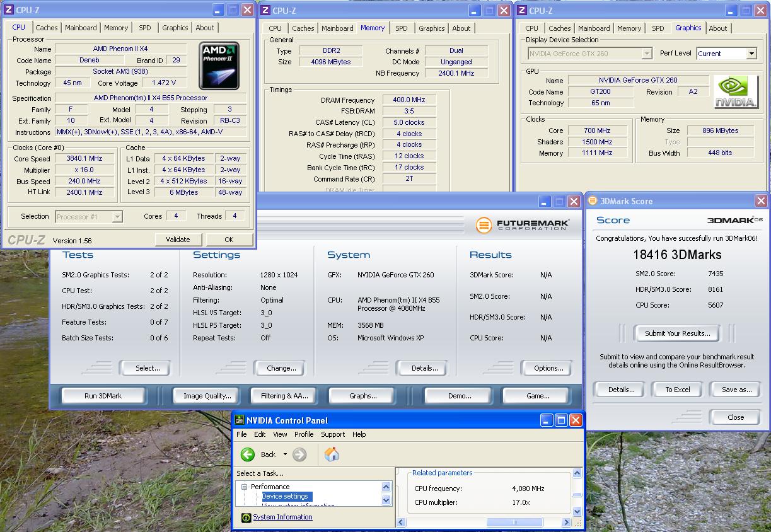771x532 pixels.
Task: Open the Support menu
Action: (x=333, y=434)
